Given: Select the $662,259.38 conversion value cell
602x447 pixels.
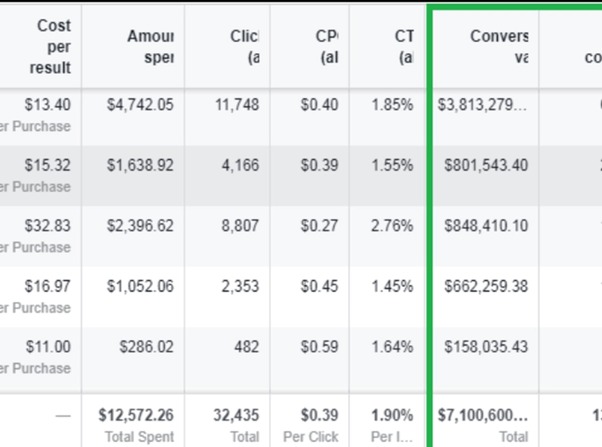Looking at the screenshot, I should point(486,287).
